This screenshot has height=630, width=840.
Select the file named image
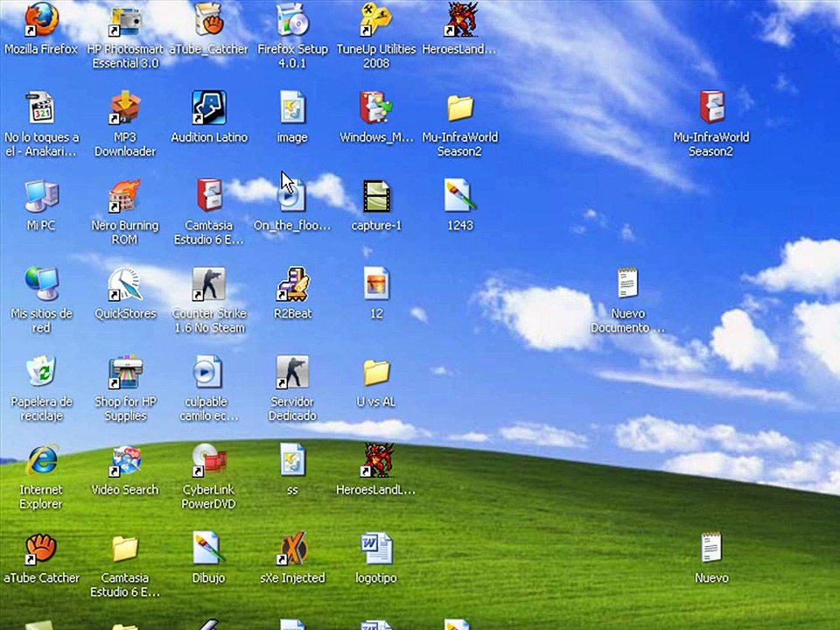[x=292, y=108]
